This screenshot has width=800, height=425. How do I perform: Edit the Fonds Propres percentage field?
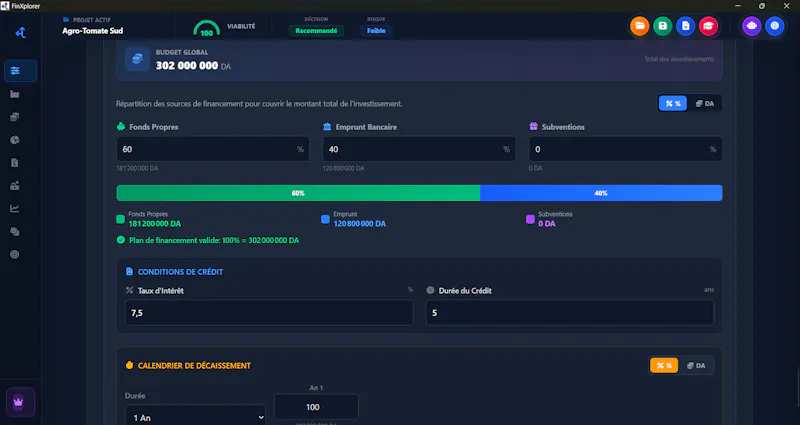pyautogui.click(x=213, y=149)
